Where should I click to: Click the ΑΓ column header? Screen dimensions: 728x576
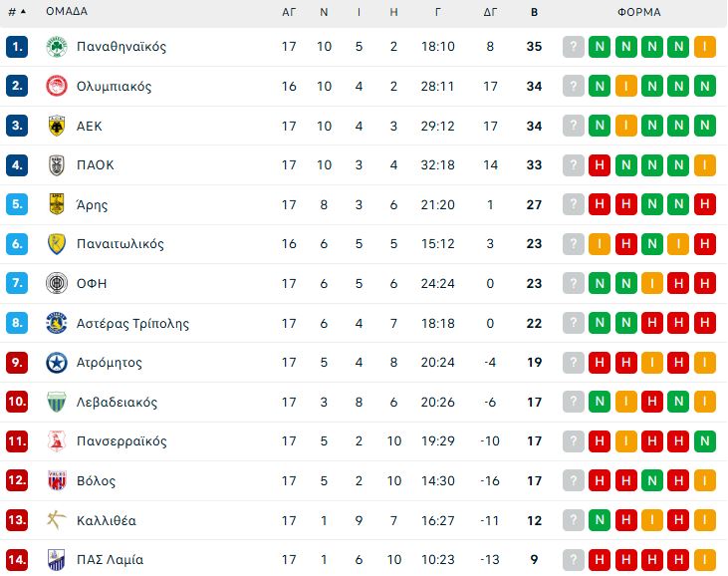coord(289,12)
